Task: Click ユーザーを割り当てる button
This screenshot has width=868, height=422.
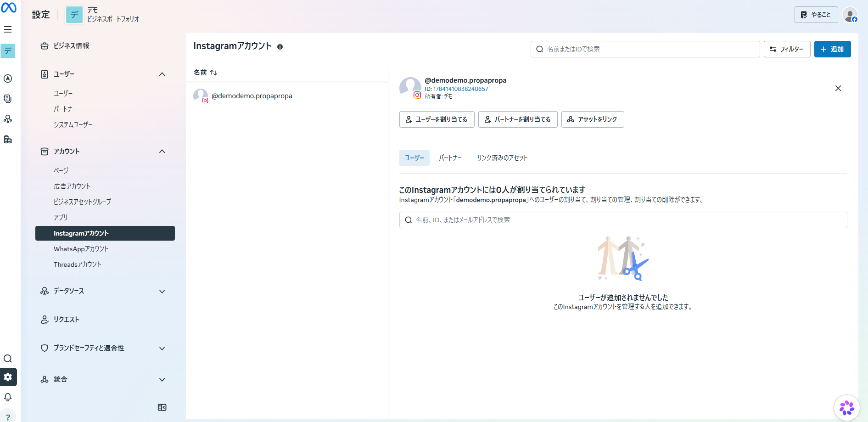Action: click(x=437, y=119)
